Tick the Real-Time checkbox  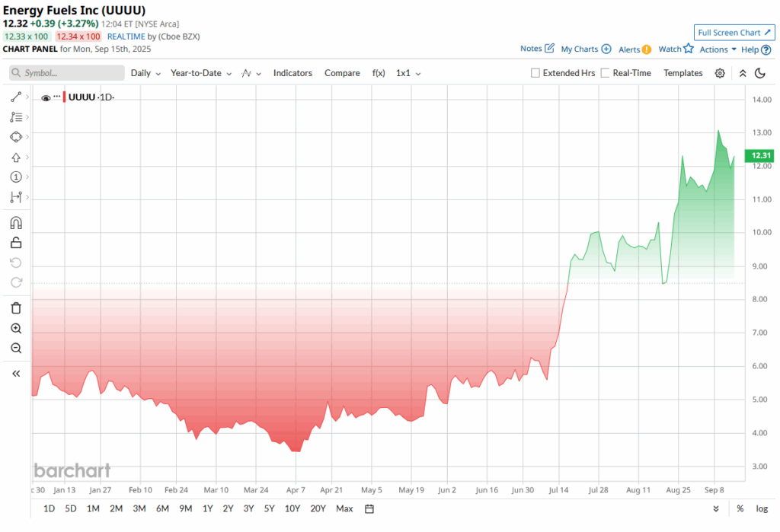(x=606, y=73)
